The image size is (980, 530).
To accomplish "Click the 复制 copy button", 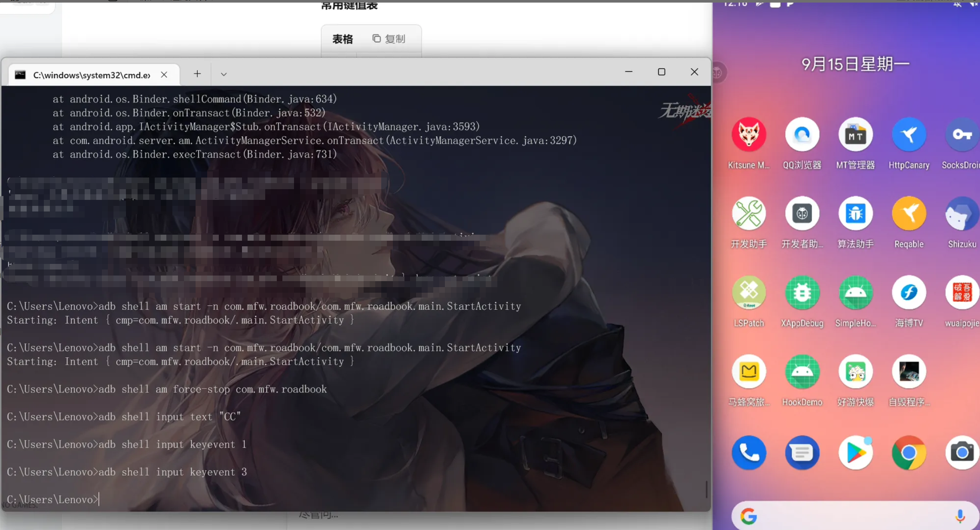I will point(389,39).
